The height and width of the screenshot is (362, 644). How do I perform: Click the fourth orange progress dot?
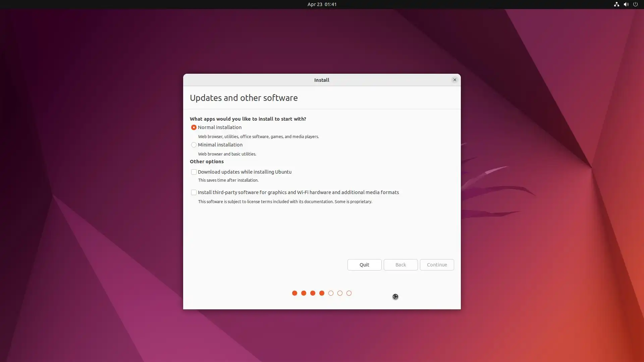click(322, 293)
